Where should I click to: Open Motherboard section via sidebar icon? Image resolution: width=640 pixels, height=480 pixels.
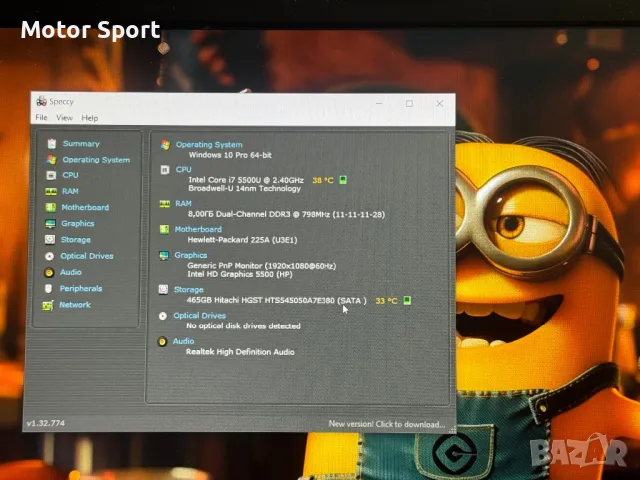[x=49, y=208]
